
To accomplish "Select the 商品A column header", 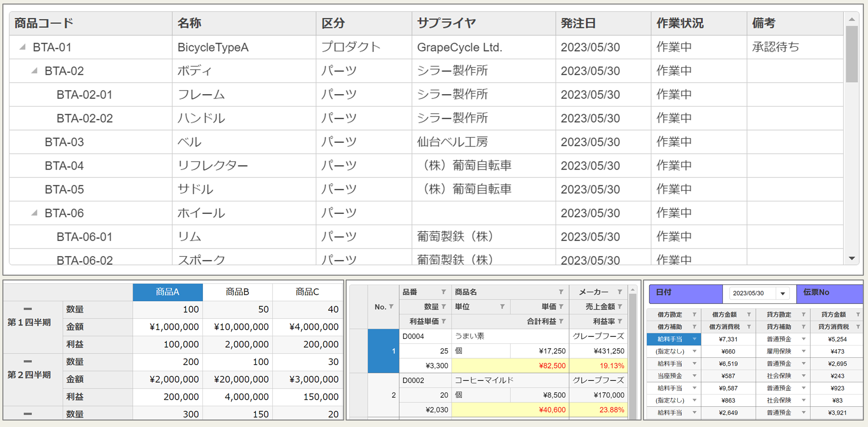I will click(168, 292).
